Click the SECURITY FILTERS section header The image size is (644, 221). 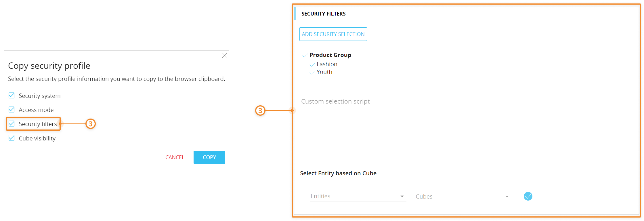(323, 14)
